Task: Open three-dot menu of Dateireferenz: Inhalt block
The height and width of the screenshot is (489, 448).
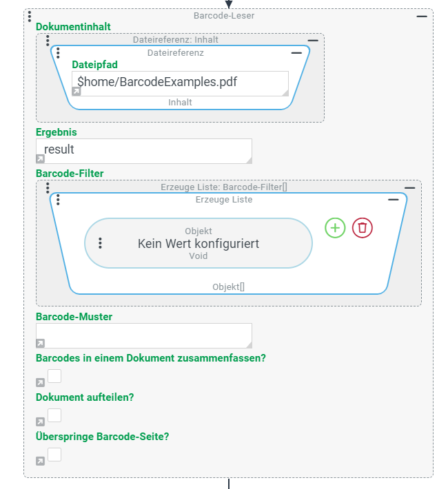Action: 47,40
